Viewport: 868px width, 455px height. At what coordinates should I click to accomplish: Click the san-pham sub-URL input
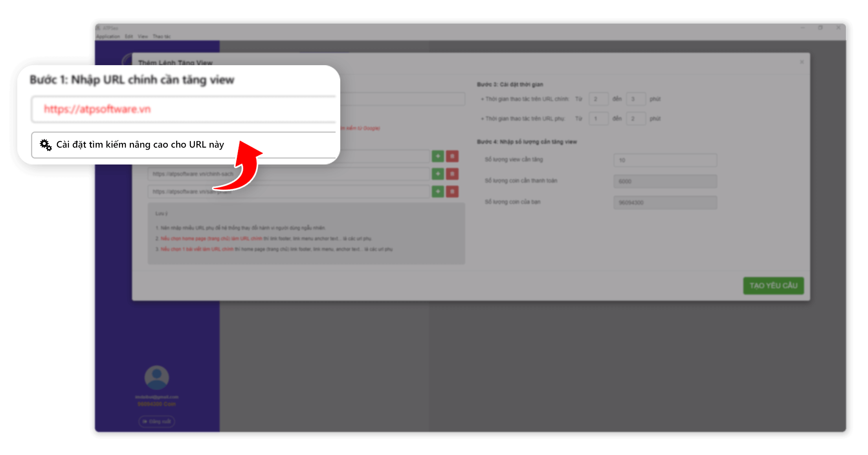click(x=288, y=191)
